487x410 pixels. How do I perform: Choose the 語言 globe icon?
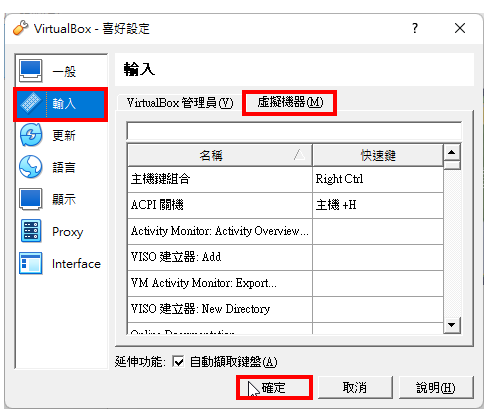pos(30,167)
